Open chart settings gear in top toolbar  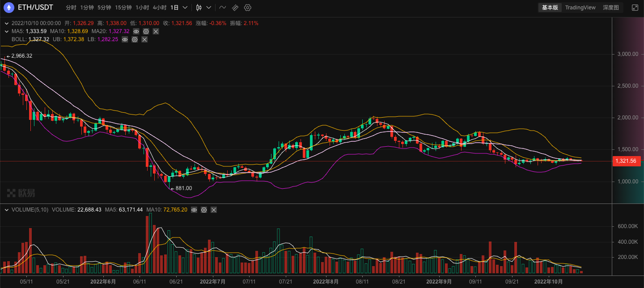[x=248, y=8]
